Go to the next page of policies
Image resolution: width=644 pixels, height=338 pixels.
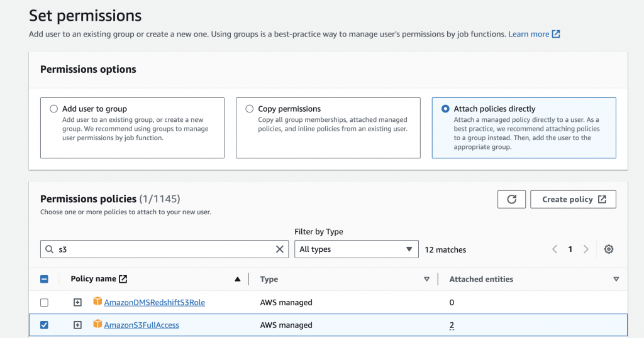tap(586, 249)
